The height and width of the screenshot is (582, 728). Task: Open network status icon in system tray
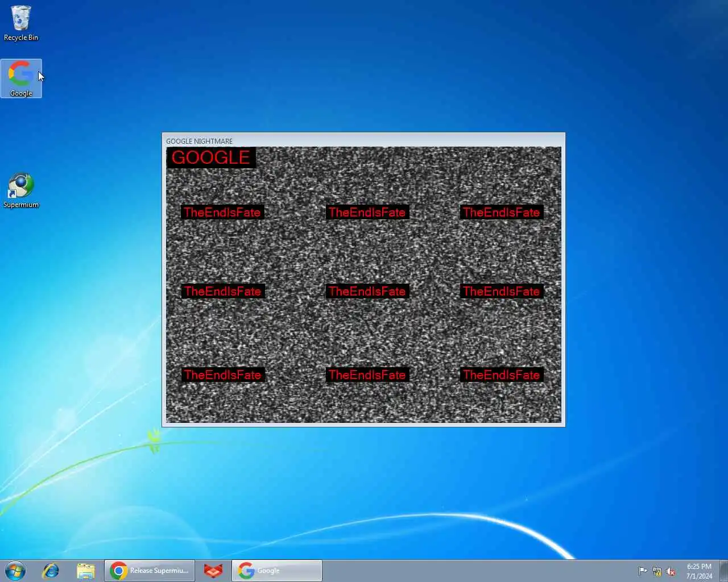coord(657,571)
